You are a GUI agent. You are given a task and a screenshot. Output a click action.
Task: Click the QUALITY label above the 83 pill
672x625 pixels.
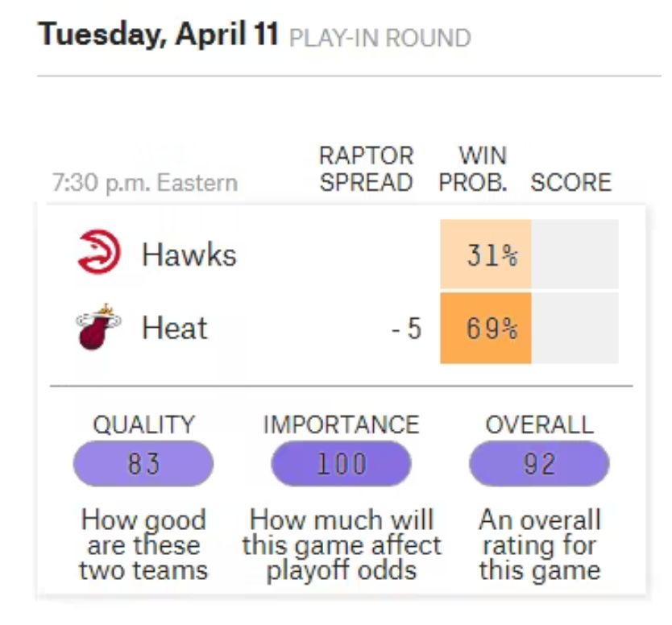(x=144, y=425)
